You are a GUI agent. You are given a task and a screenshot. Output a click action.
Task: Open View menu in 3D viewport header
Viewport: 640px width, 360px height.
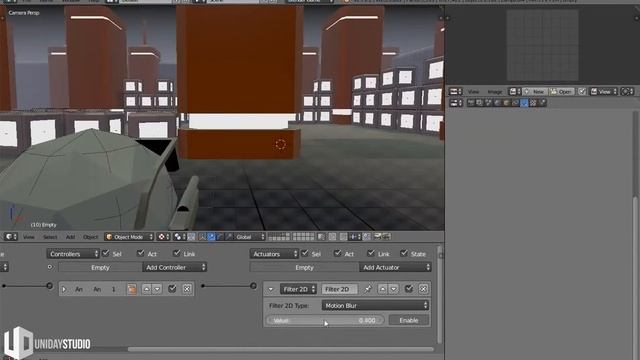[29, 237]
